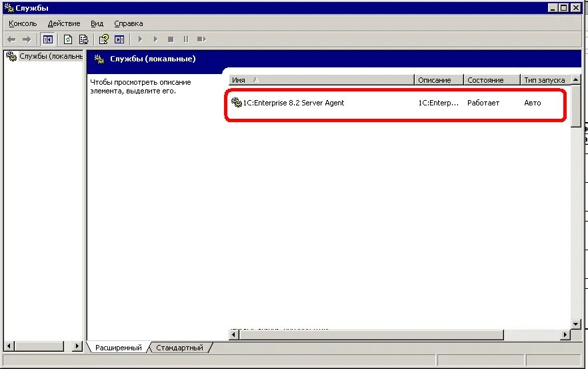This screenshot has width=588, height=369.
Task: Click the services list scroll right arrow
Action: click(x=565, y=334)
